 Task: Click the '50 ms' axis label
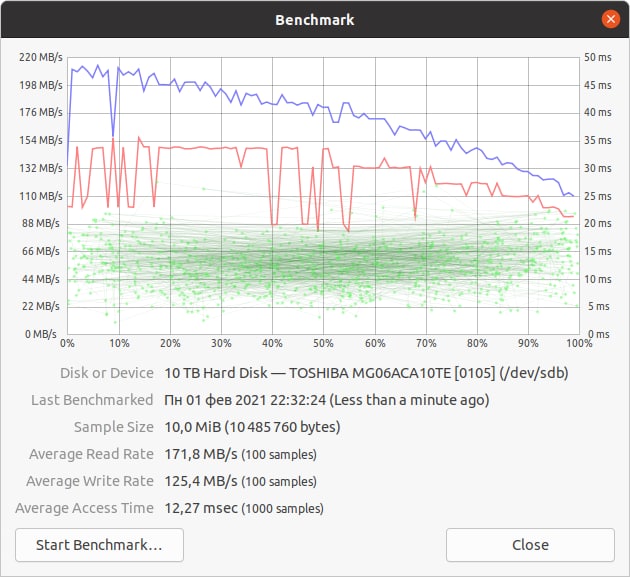598,57
